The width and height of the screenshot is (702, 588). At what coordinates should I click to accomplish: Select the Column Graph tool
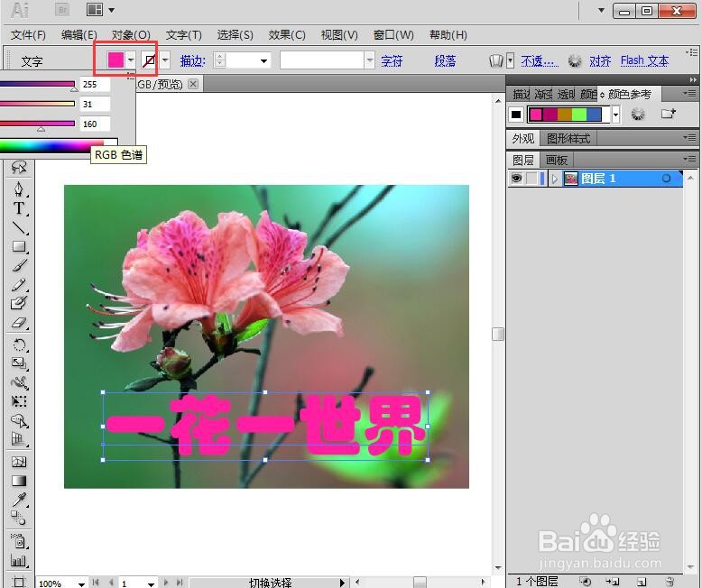coord(19,560)
